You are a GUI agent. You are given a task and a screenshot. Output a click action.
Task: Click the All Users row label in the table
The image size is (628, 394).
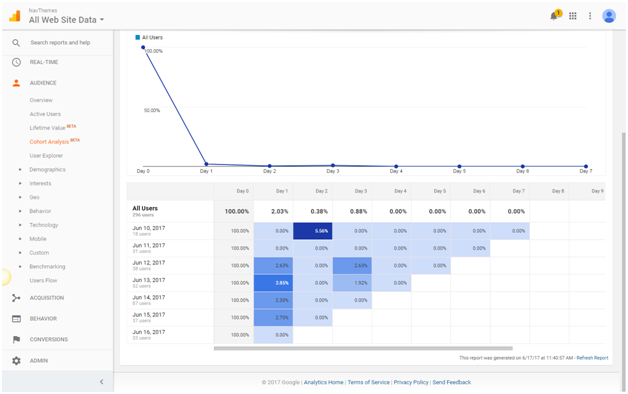click(145, 208)
